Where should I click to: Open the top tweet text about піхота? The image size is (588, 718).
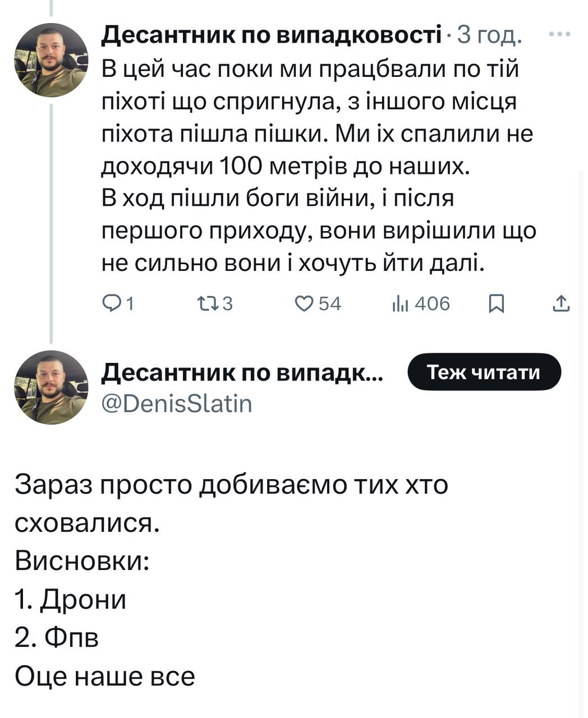[318, 167]
